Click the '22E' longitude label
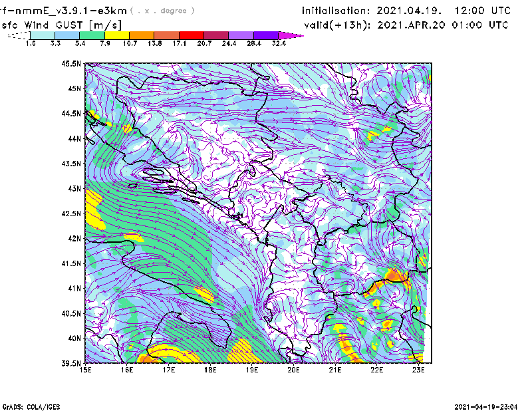This screenshot has height=411, width=532. point(376,370)
